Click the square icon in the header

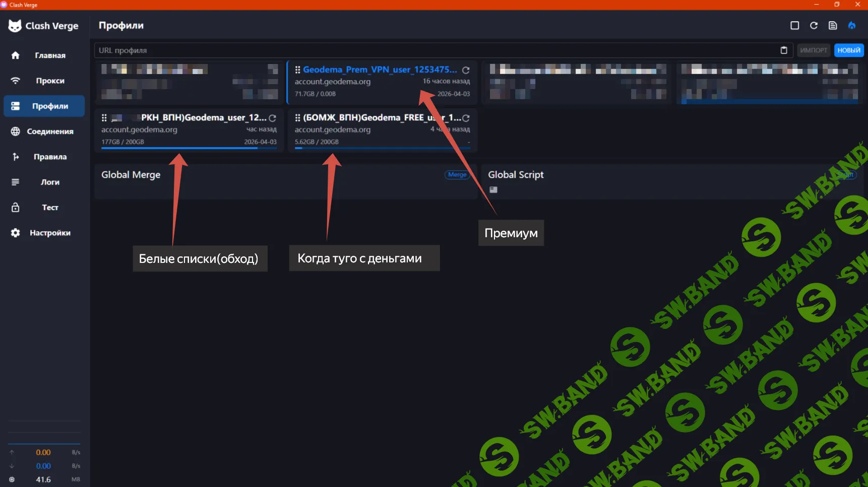pyautogui.click(x=794, y=26)
